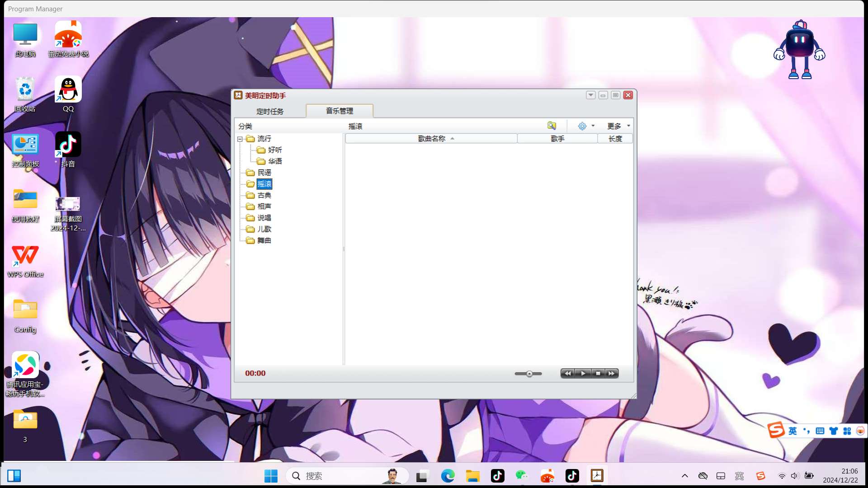Click the Sogou S logo on floating IME bar
This screenshot has width=868, height=488.
(776, 430)
